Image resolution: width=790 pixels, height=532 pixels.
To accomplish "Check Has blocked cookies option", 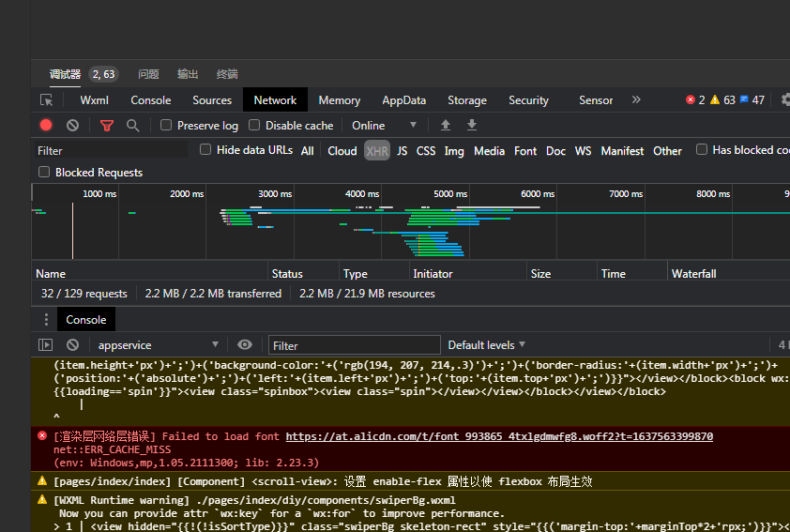I will coord(701,149).
